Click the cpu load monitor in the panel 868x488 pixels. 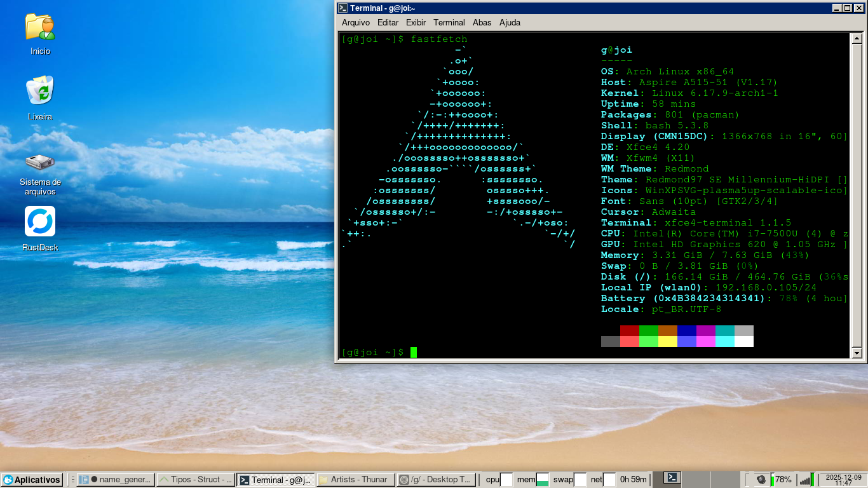coord(506,480)
